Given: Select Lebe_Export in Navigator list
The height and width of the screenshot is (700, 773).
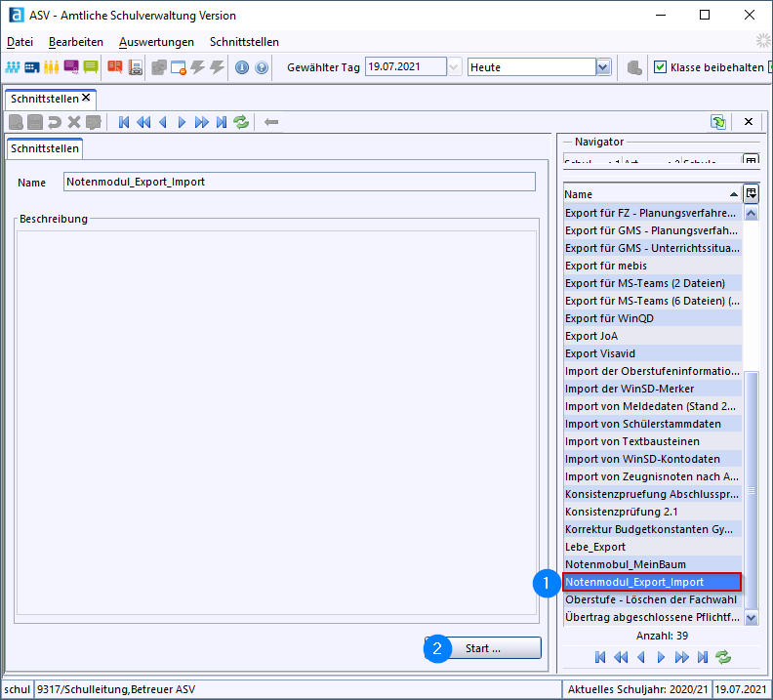Looking at the screenshot, I should tap(652, 547).
